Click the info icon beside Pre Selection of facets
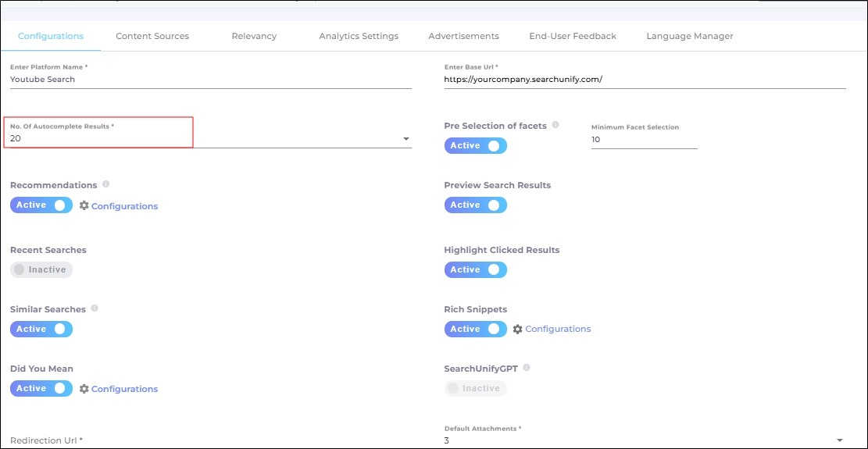 pos(555,125)
